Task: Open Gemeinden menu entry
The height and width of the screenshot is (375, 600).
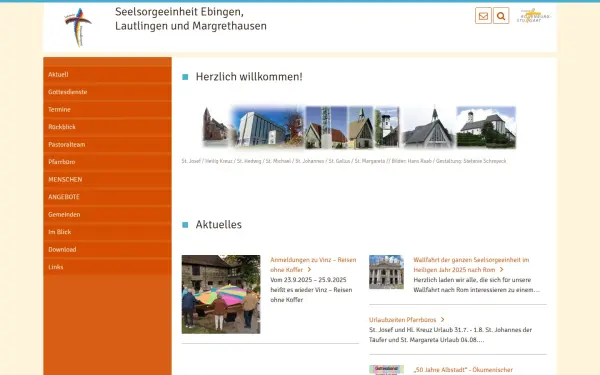Action: [x=108, y=215]
